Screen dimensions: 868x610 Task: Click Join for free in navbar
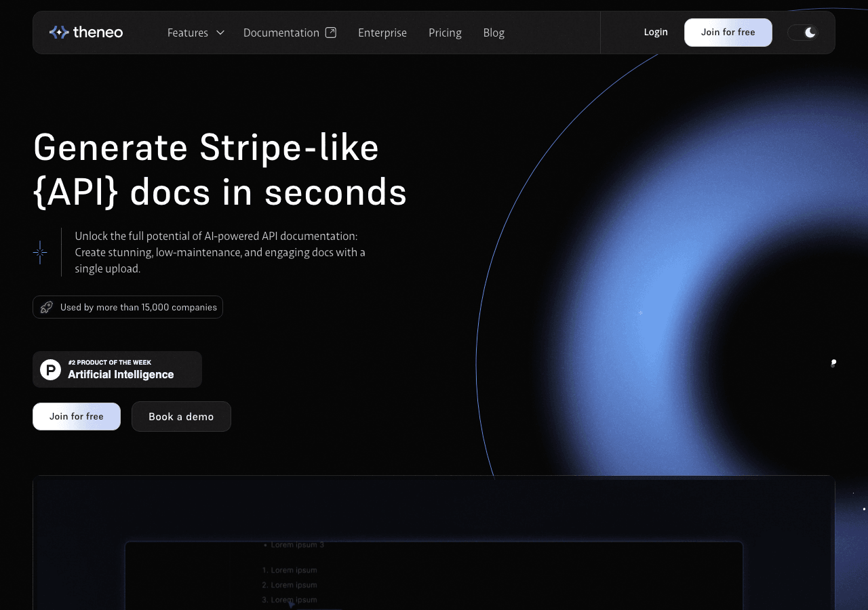[x=728, y=33]
